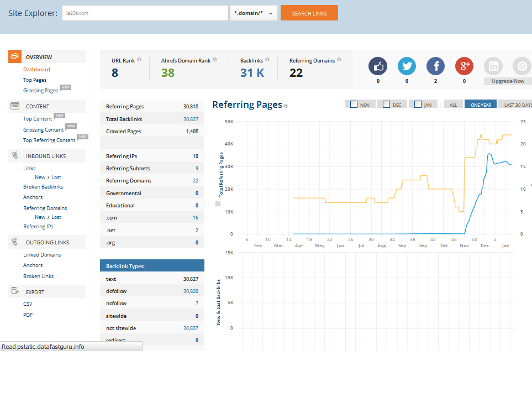
Task: Click Backlinks info icon in header
Action: pos(267,59)
